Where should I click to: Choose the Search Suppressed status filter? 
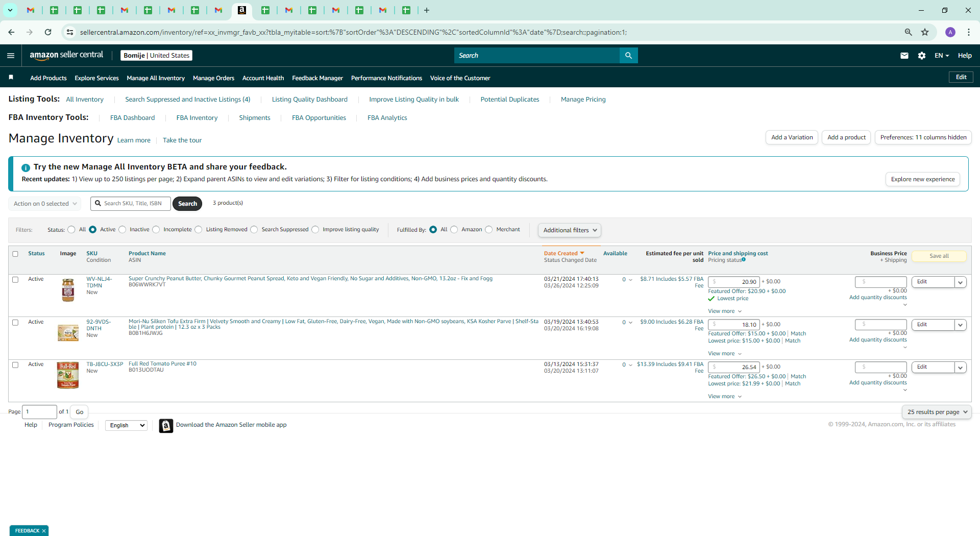[x=254, y=230]
